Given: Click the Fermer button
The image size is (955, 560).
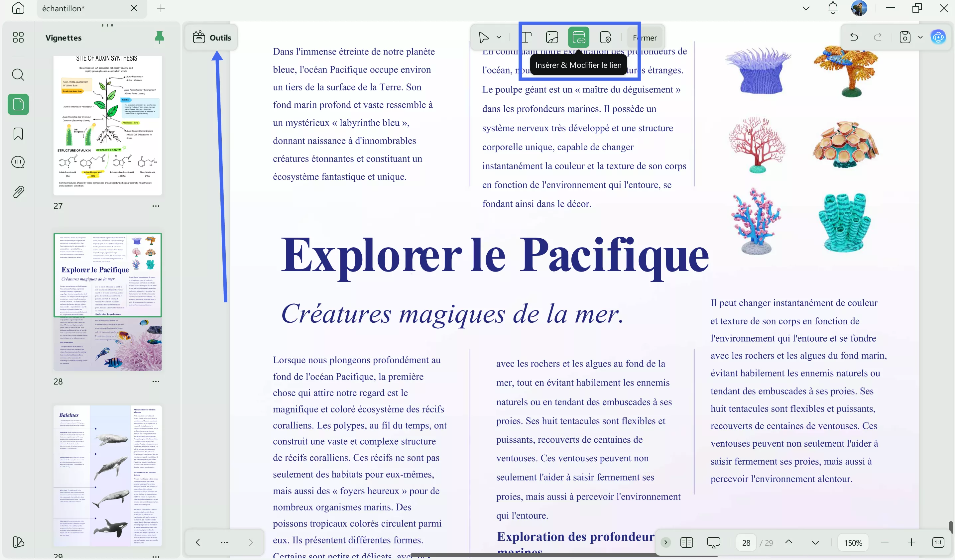Looking at the screenshot, I should 645,38.
